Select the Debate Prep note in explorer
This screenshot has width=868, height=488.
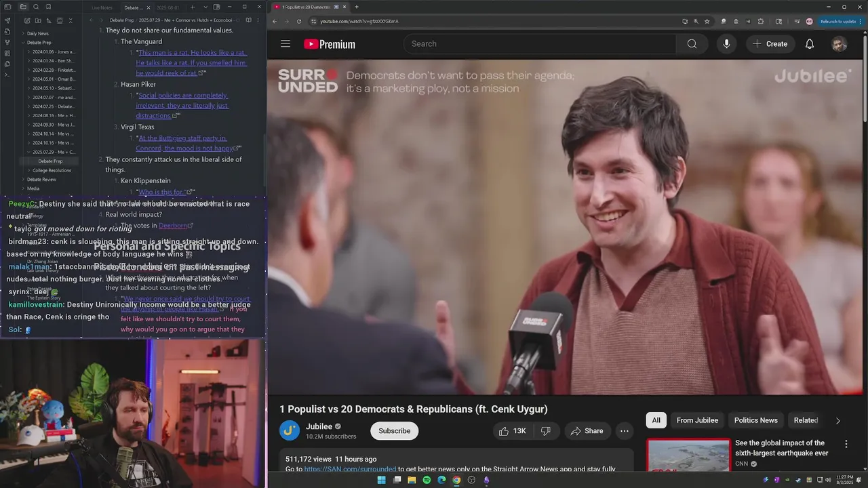[x=50, y=161]
